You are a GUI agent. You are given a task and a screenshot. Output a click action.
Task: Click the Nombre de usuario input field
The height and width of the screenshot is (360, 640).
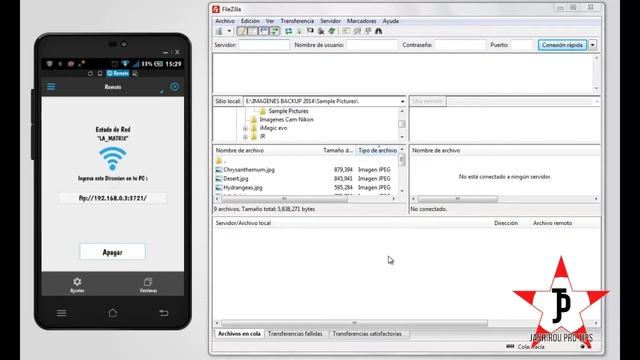tap(372, 45)
